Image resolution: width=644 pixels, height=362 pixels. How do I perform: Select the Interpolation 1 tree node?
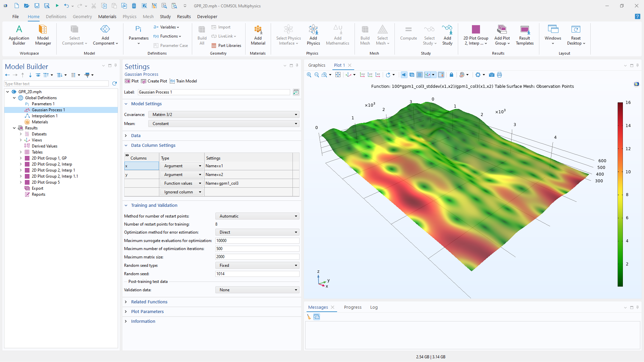point(45,116)
